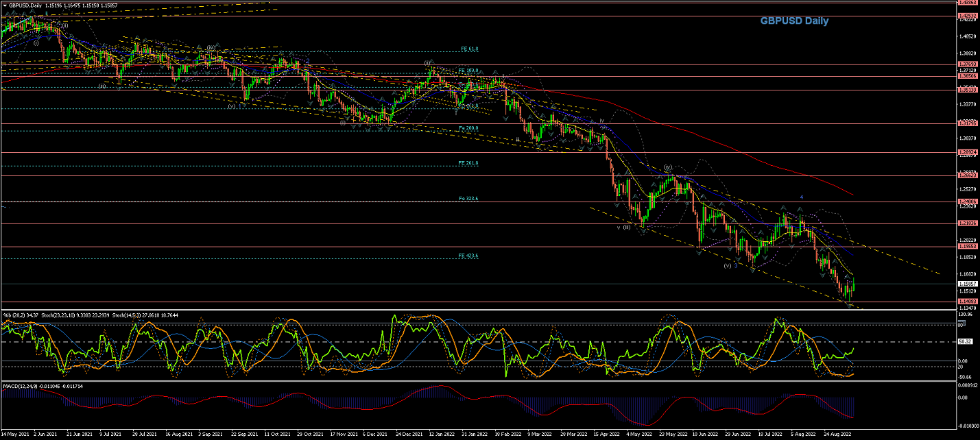This screenshot has width=980, height=440.
Task: Click the 14 May 2021 date on time axis
Action: click(14, 434)
